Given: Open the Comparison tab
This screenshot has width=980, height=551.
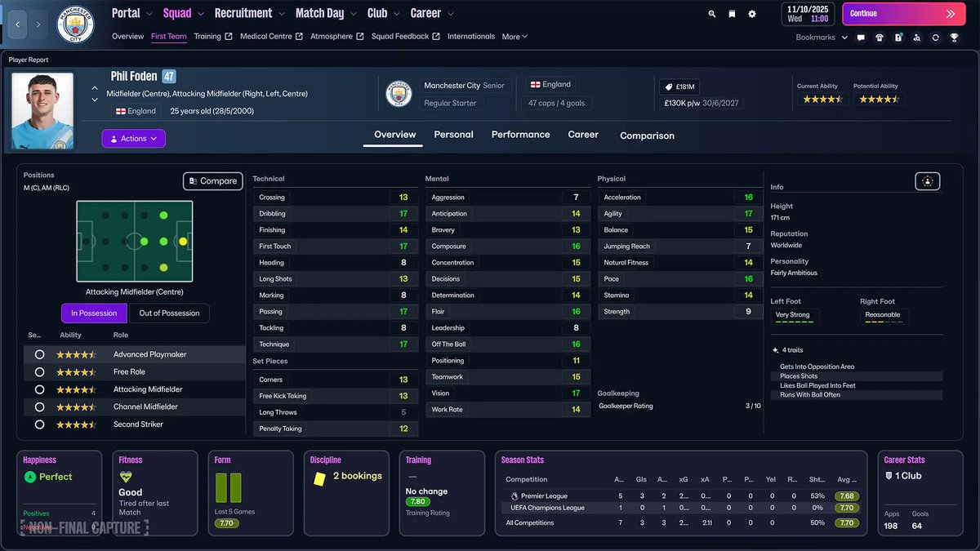Looking at the screenshot, I should [647, 136].
